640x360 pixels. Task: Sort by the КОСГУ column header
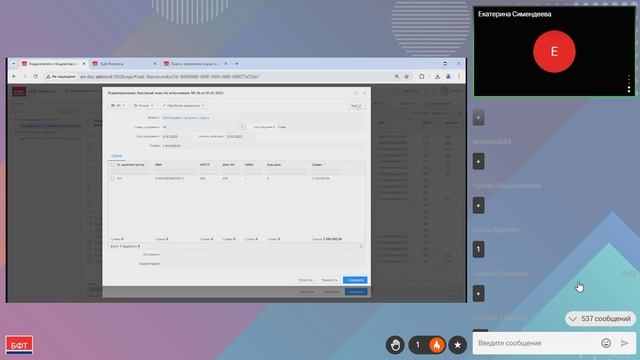[205, 164]
